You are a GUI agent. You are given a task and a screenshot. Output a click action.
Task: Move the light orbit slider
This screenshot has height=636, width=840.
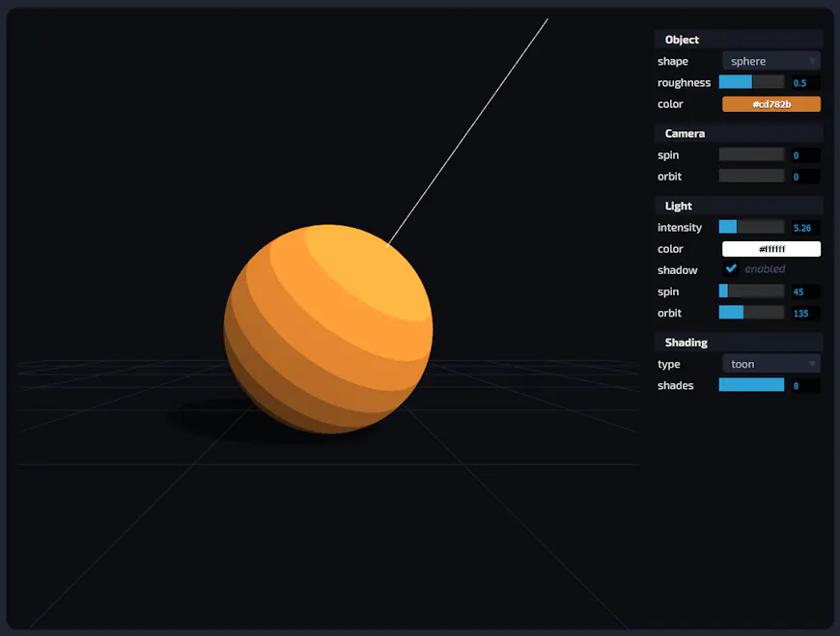point(751,312)
